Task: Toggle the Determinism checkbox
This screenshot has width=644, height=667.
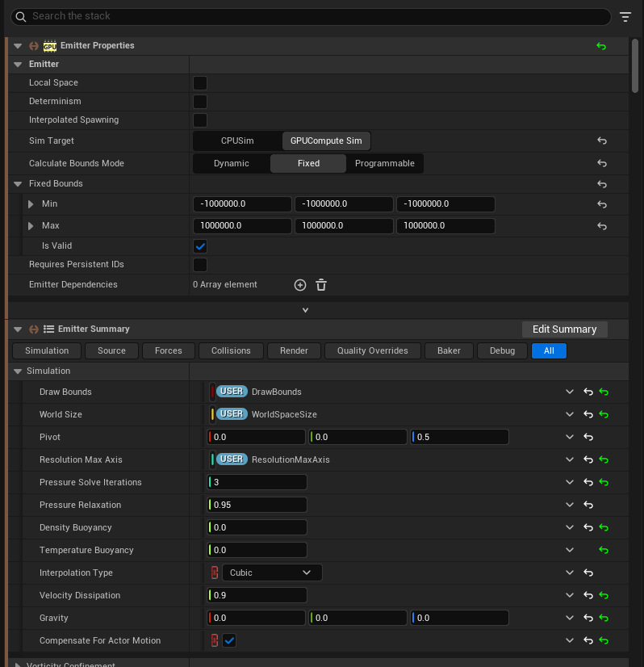Action: coord(200,102)
